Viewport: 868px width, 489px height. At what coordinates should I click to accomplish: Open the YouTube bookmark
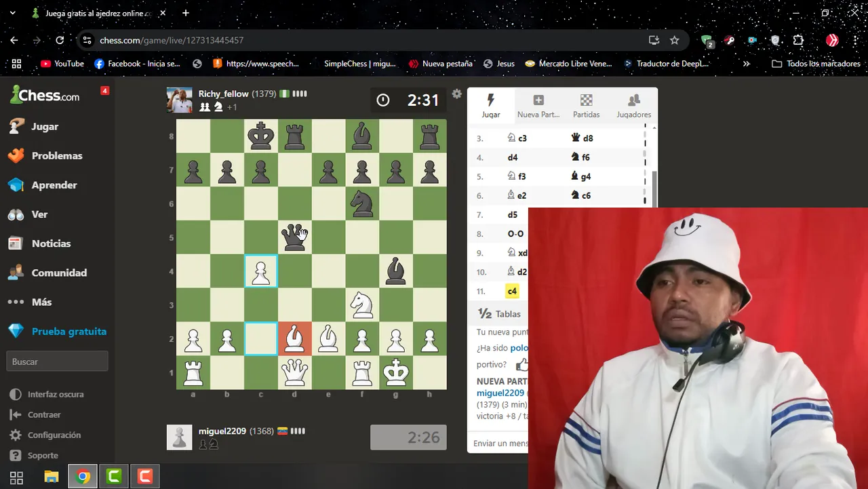[62, 64]
